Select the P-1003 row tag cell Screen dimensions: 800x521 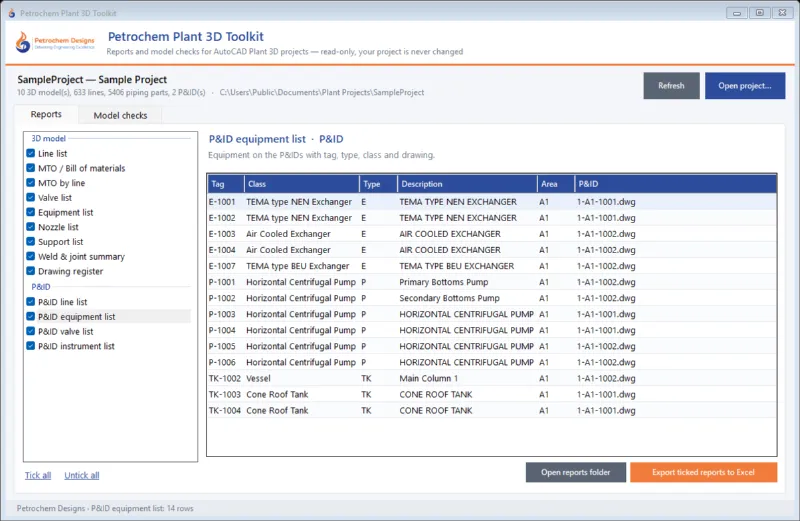(222, 314)
